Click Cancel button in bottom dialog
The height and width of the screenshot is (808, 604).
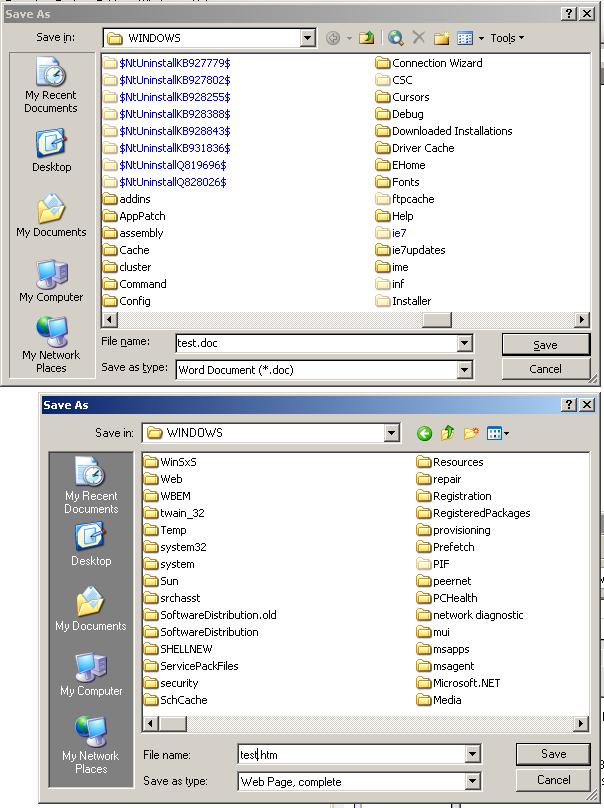tap(553, 780)
